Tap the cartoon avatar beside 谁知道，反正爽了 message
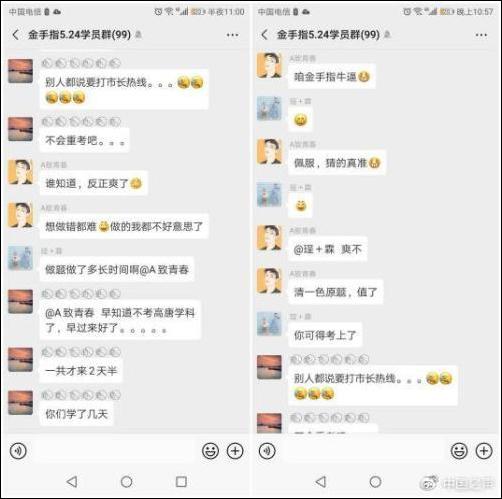The image size is (502, 499). (21, 172)
